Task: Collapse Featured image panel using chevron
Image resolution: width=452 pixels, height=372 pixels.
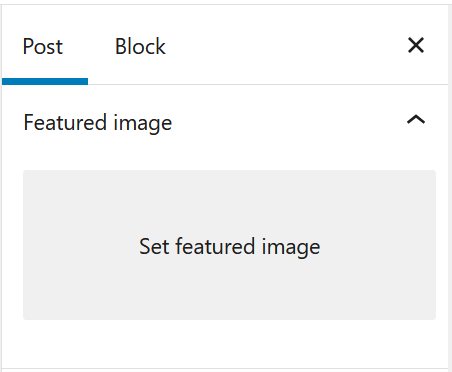Action: click(416, 119)
